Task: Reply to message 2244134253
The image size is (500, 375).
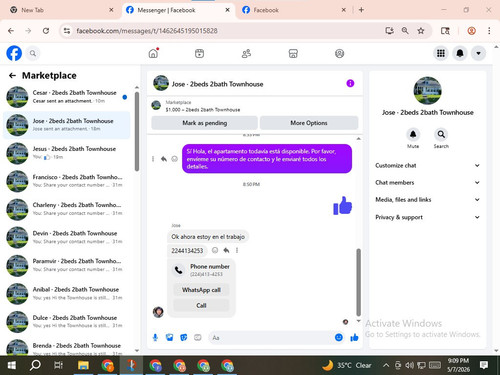Action: pyautogui.click(x=226, y=250)
